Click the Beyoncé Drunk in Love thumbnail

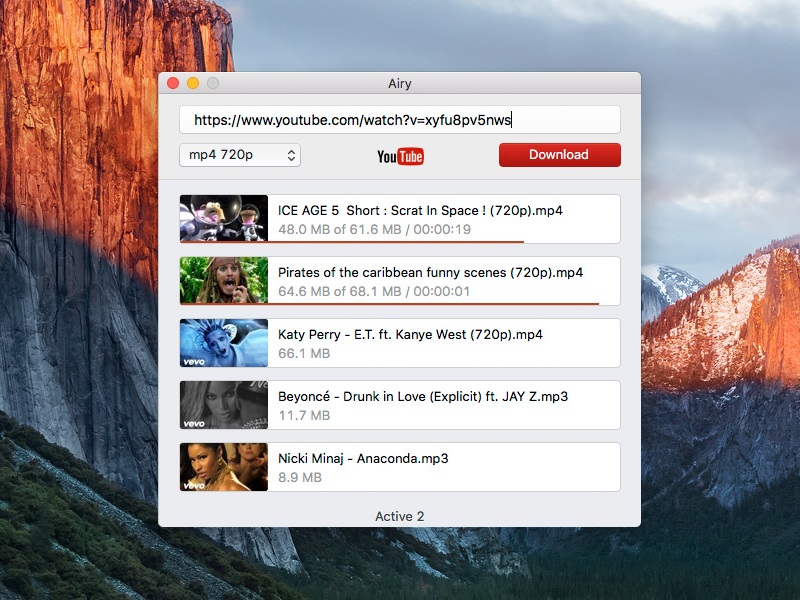pos(224,405)
